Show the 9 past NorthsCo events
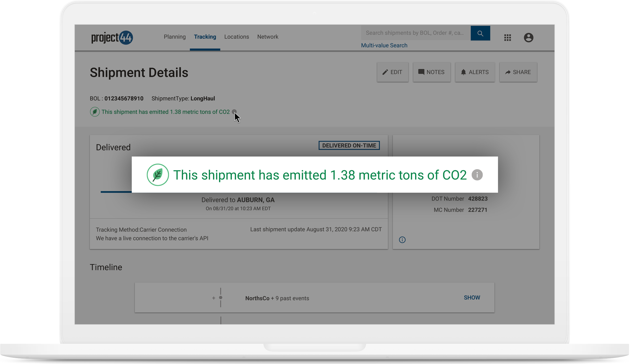 pyautogui.click(x=472, y=298)
